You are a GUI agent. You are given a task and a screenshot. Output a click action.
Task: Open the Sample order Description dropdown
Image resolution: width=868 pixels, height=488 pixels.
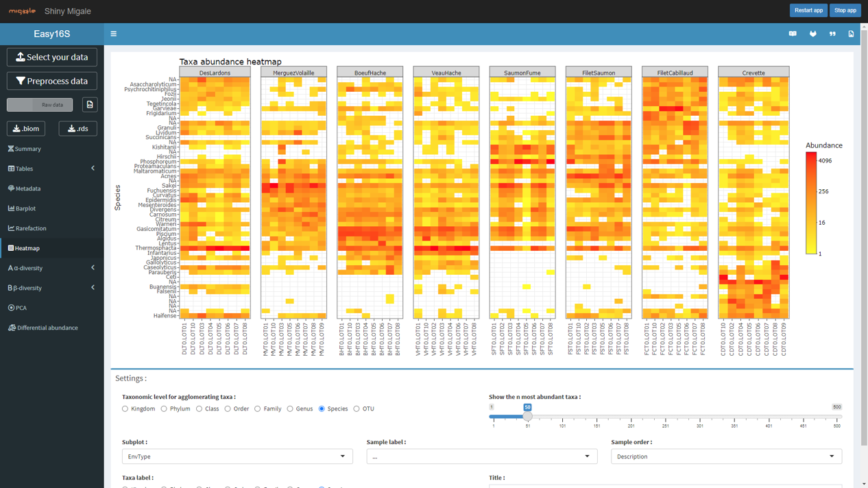[726, 456]
